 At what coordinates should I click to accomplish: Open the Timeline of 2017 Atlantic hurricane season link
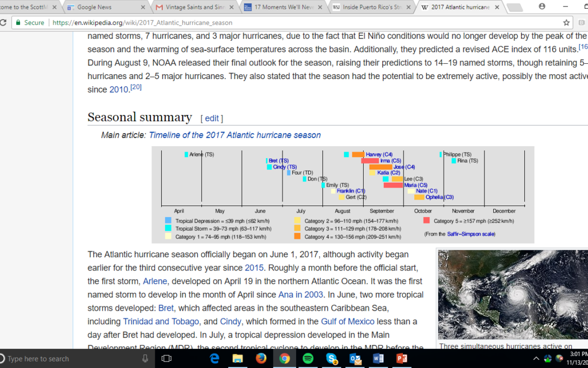235,135
